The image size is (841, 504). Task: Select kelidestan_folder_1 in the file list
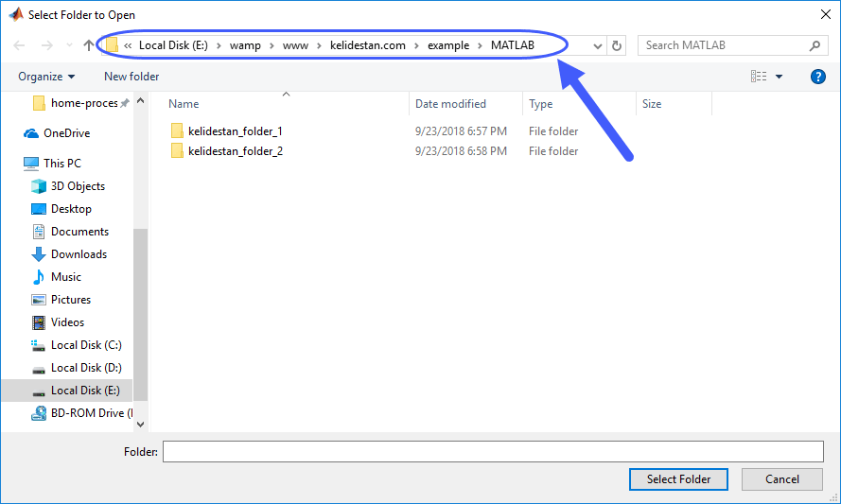coord(235,131)
